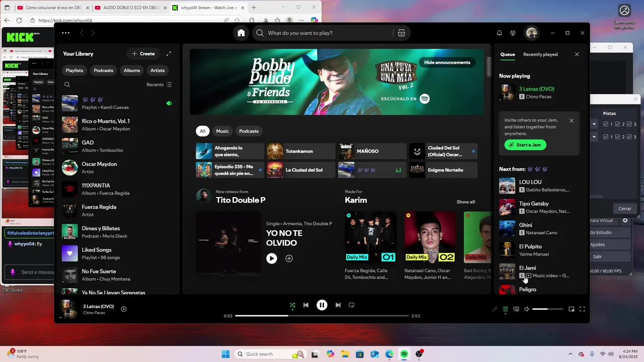This screenshot has width=644, height=362.
Task: Open Spotify notifications bell
Action: 499,33
